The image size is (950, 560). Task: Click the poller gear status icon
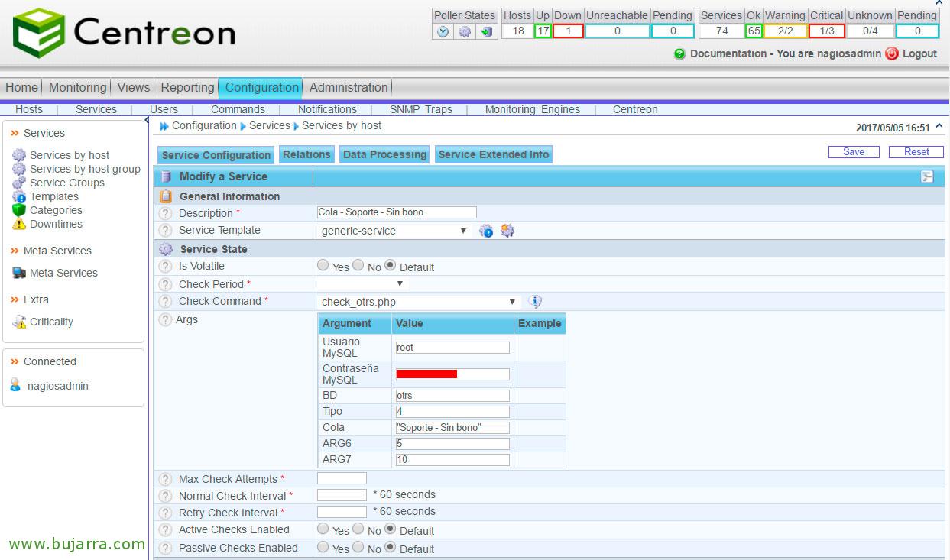coord(465,31)
